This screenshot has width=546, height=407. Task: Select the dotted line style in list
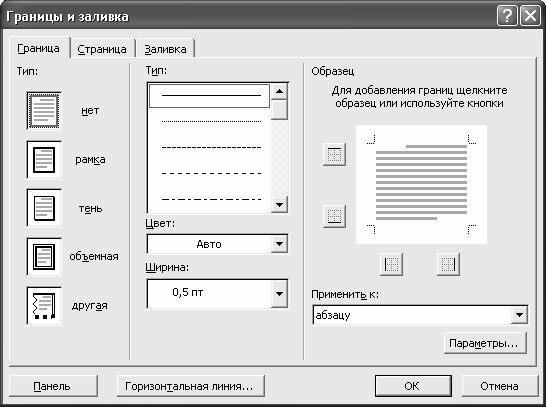(211, 122)
